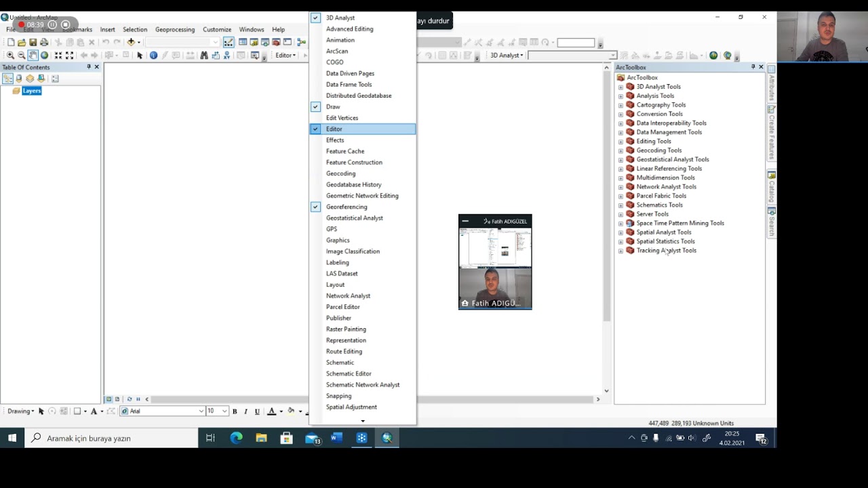Pin the ArcToolbox panel
The width and height of the screenshot is (868, 488).
tap(753, 67)
